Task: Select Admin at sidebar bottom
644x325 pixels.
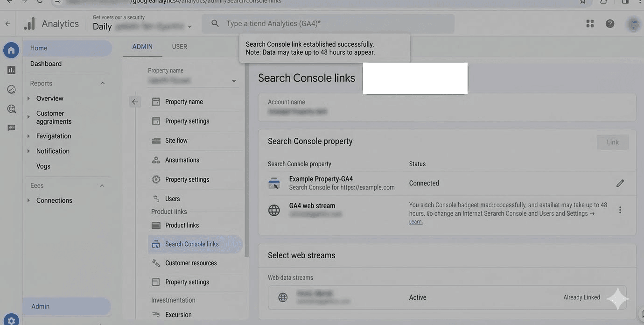Action: point(67,306)
